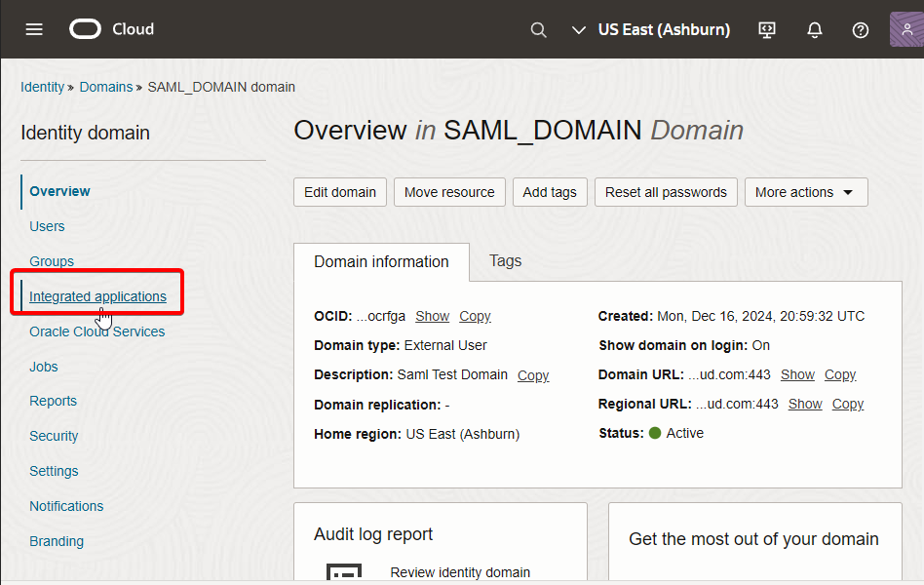Go to the Identity breadcrumb
This screenshot has height=585, width=924.
(43, 88)
